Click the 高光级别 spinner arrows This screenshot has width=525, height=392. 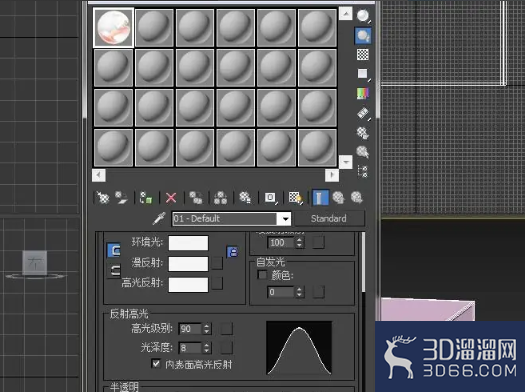coord(207,329)
